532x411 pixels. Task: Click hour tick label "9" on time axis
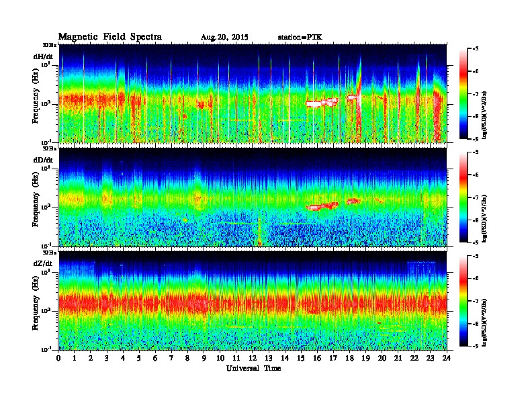[x=204, y=358]
